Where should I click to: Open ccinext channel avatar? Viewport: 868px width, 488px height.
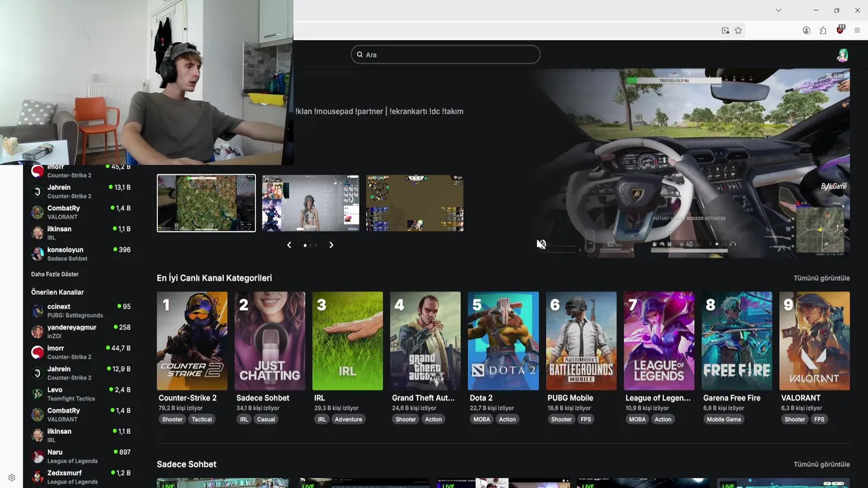[38, 310]
